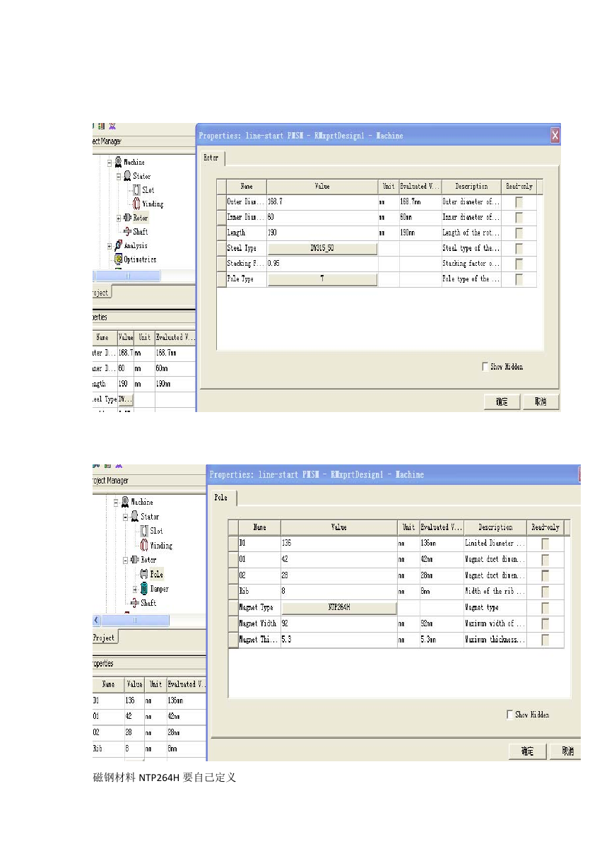Click 确定 to confirm the Rotor dialog
Screen dimensions: 614x868
(502, 401)
